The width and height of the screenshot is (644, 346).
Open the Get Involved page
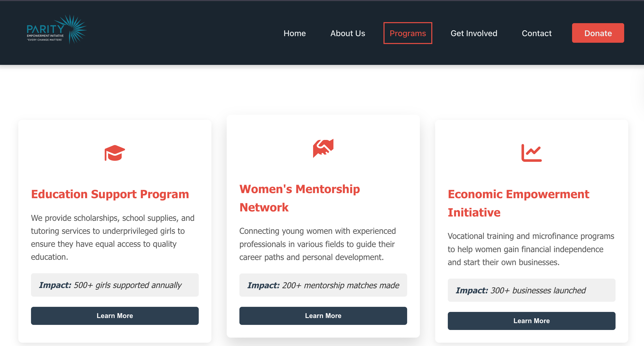pyautogui.click(x=474, y=33)
